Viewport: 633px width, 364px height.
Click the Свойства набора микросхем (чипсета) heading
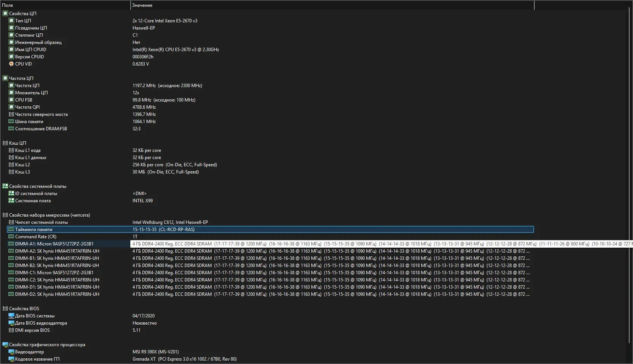(x=50, y=215)
